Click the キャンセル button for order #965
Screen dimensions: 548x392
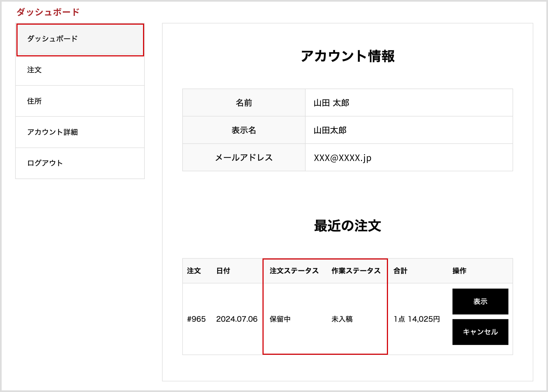coord(480,332)
